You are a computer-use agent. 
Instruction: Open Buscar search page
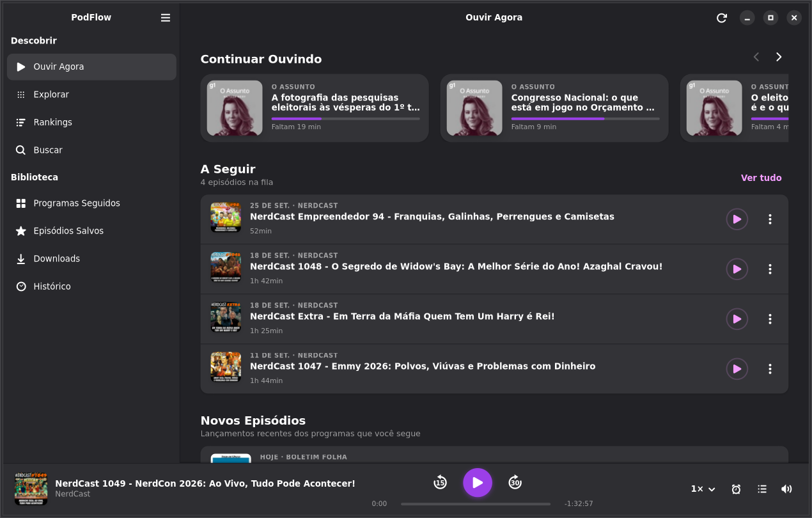91,150
